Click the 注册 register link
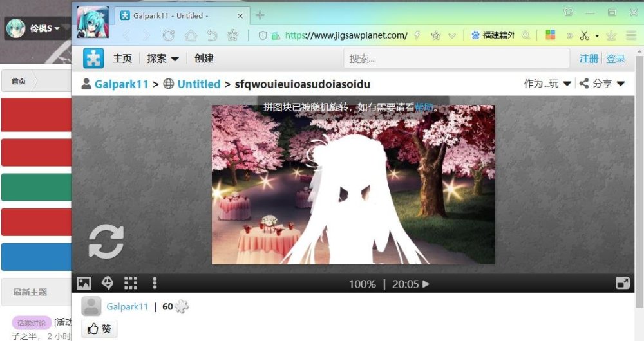644x341 pixels. (x=589, y=59)
